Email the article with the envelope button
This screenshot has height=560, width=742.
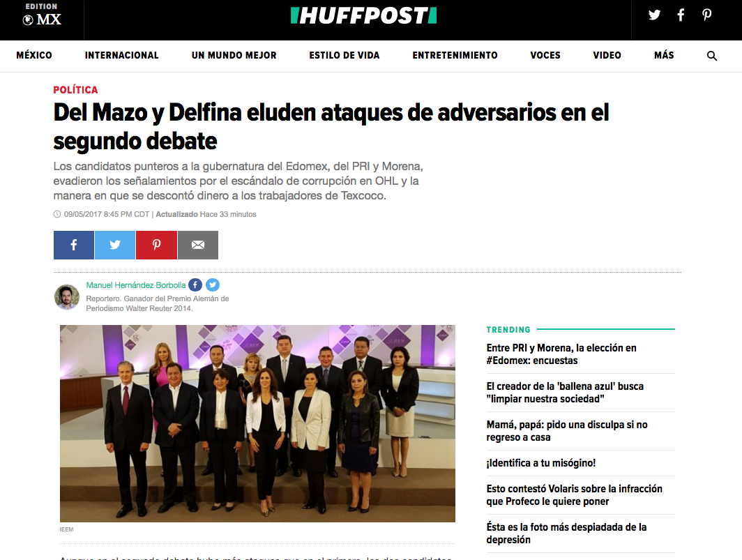[198, 245]
